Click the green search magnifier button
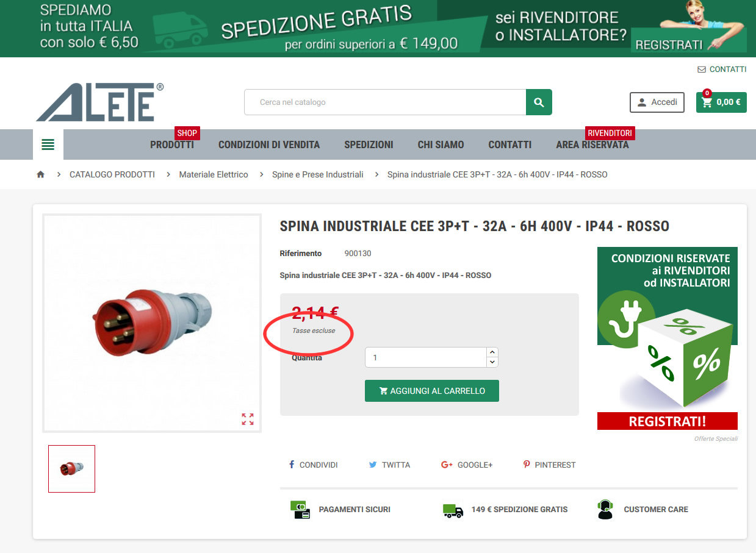 pyautogui.click(x=539, y=102)
